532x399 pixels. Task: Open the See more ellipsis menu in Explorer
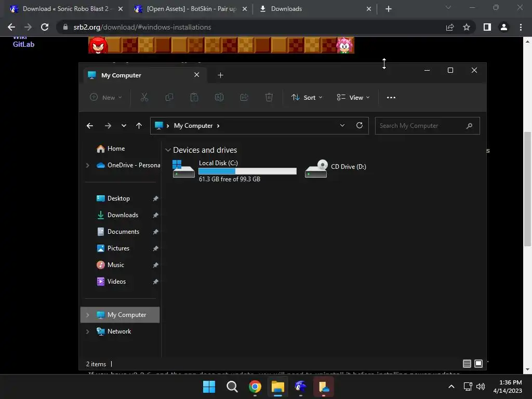pyautogui.click(x=391, y=97)
